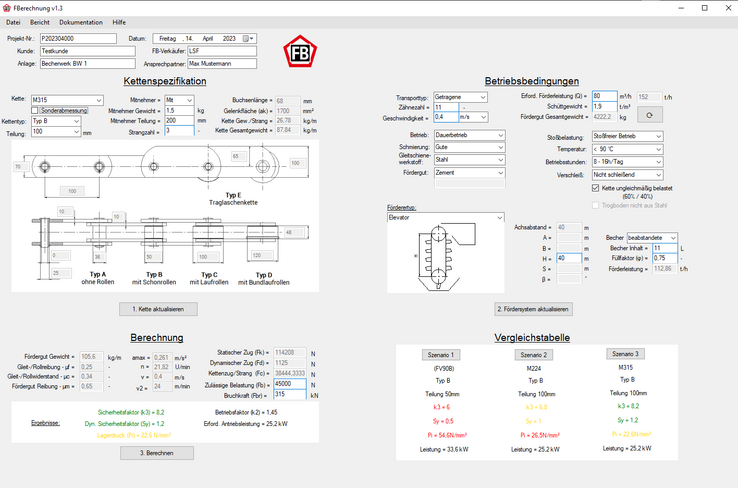Open the Temperatur < 90 °C dropdown
This screenshot has height=488, width=738.
click(x=627, y=149)
